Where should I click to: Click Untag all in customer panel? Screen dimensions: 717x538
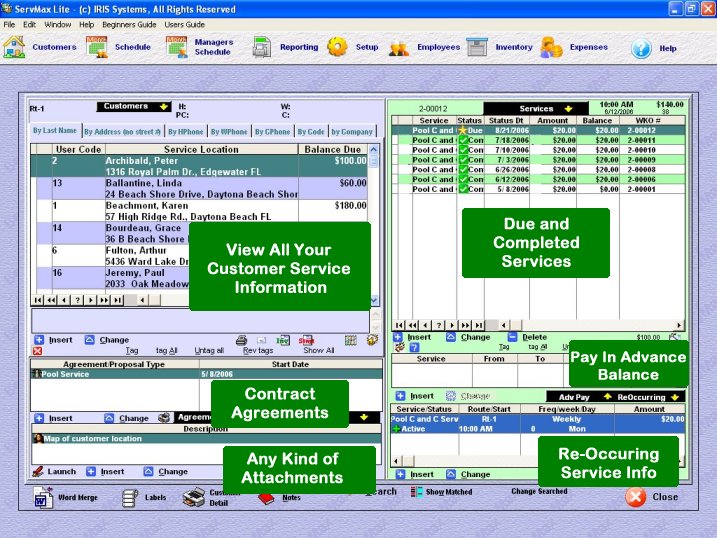click(209, 351)
